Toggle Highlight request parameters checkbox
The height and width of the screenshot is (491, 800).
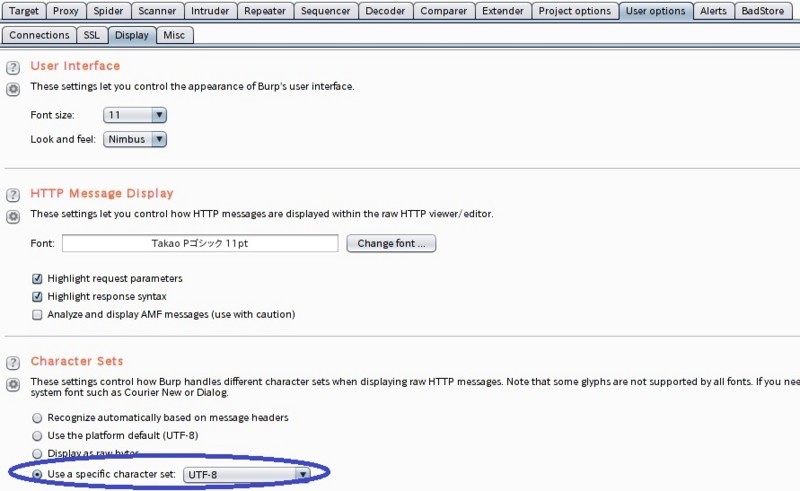pyautogui.click(x=37, y=279)
